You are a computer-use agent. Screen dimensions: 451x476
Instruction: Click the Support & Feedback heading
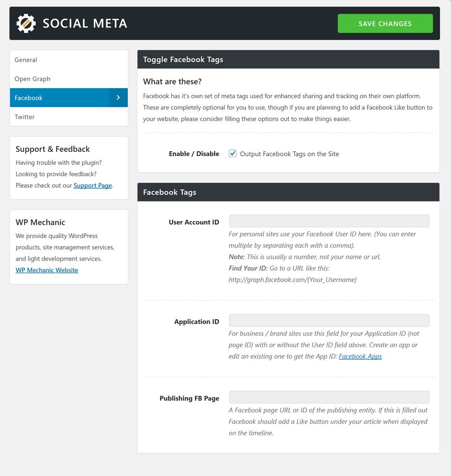(x=53, y=149)
